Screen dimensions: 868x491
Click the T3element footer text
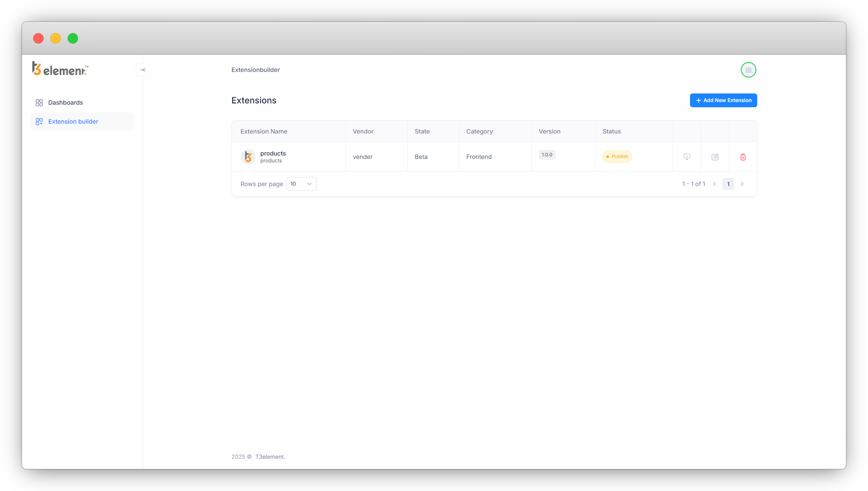point(270,457)
